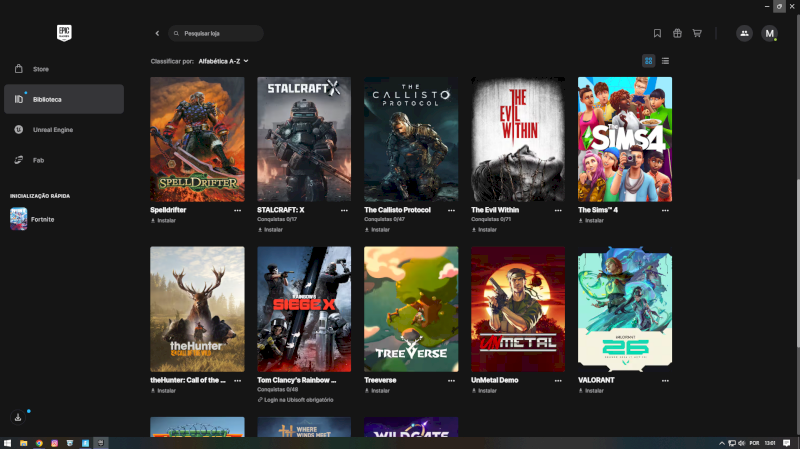Open the friends list icon
This screenshot has width=800, height=449.
tap(744, 33)
